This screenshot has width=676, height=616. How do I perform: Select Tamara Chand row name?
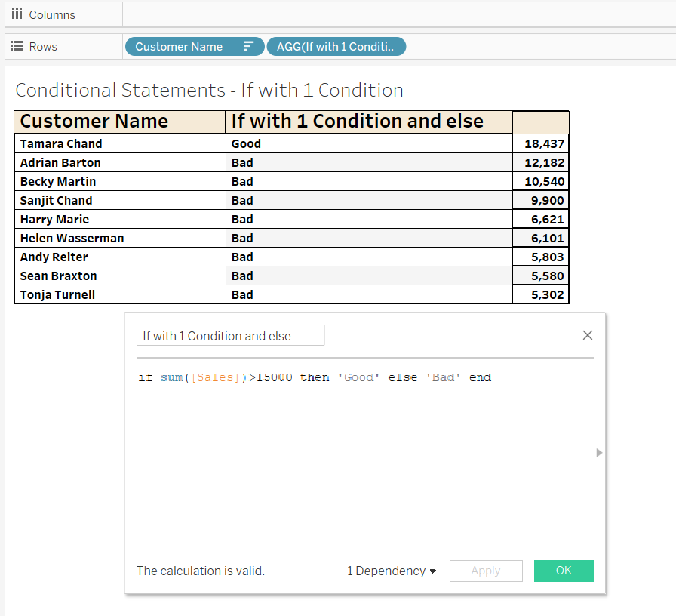click(x=61, y=143)
